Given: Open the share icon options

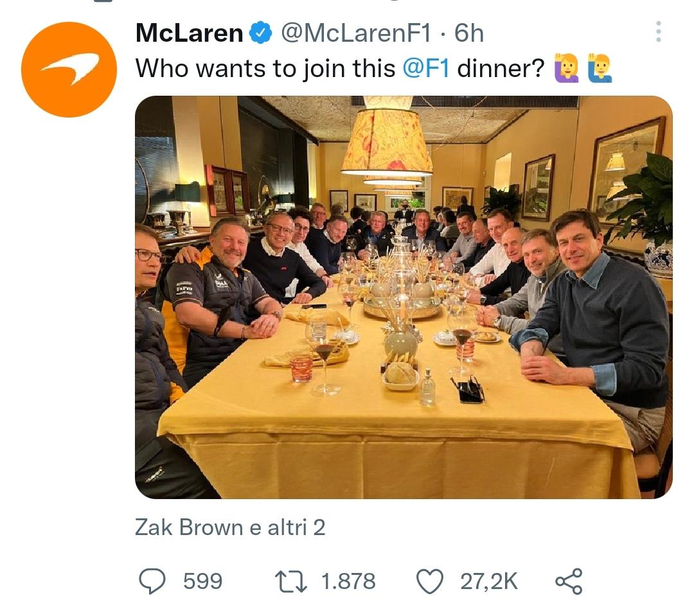Looking at the screenshot, I should (x=569, y=581).
